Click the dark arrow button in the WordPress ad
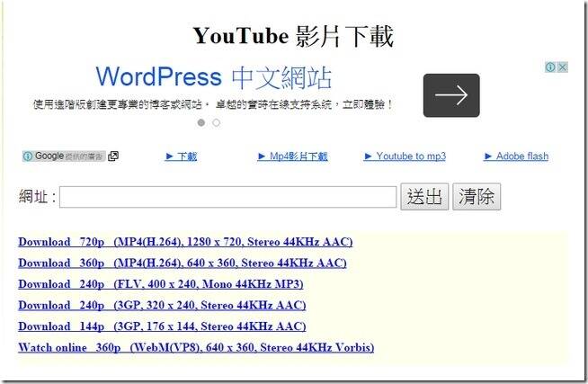588x384 pixels. [x=451, y=95]
